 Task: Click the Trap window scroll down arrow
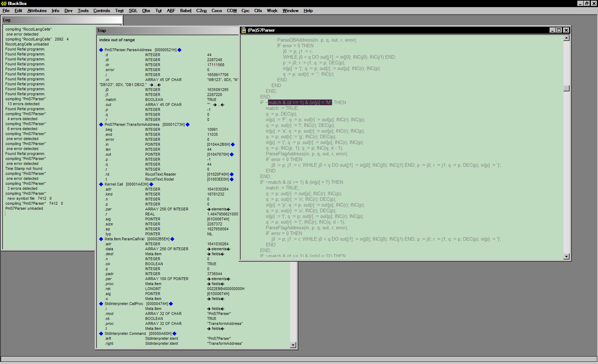(x=293, y=345)
